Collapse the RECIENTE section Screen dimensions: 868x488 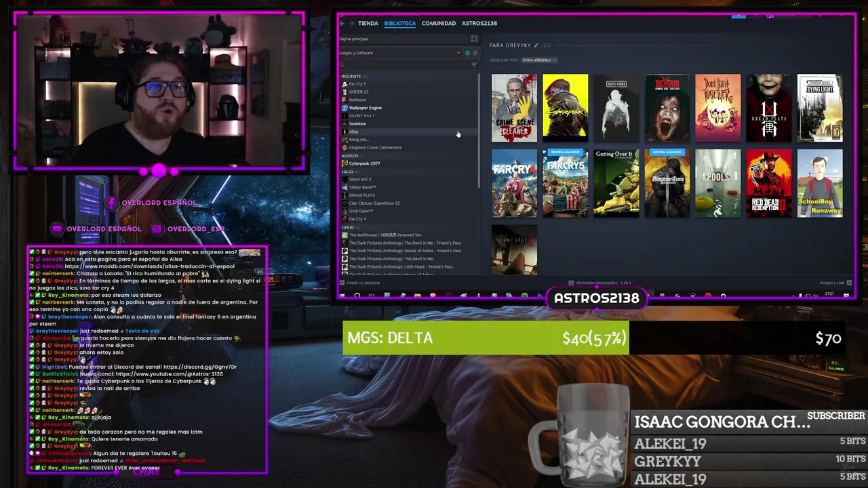coord(351,76)
